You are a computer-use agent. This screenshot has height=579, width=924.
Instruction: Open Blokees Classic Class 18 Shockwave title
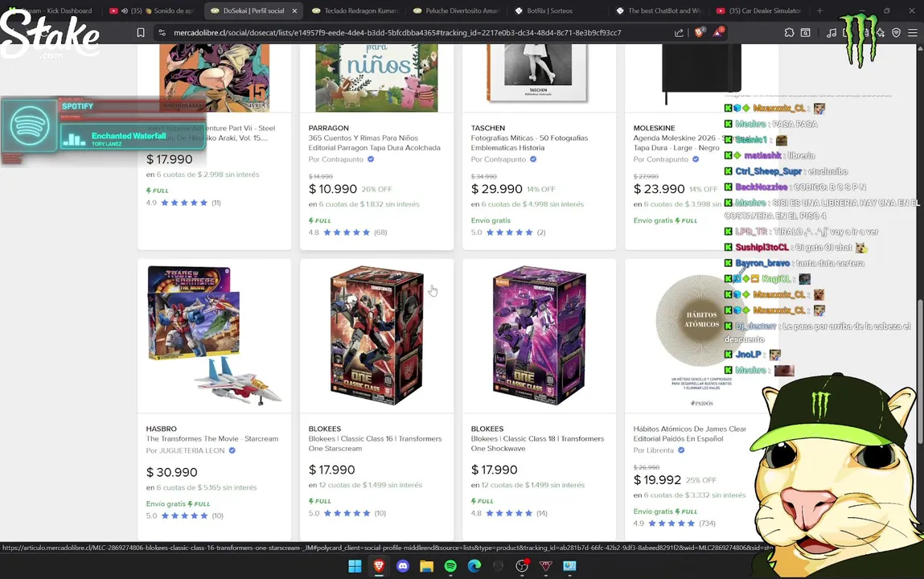pos(537,444)
